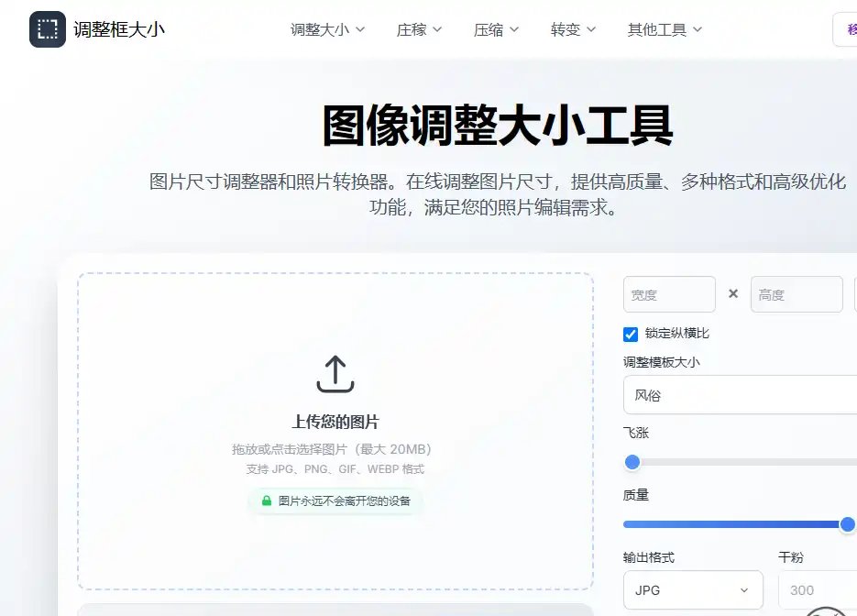Viewport: 857px width, 616px height.
Task: Click the 调整框大小 logo icon
Action: point(48,29)
